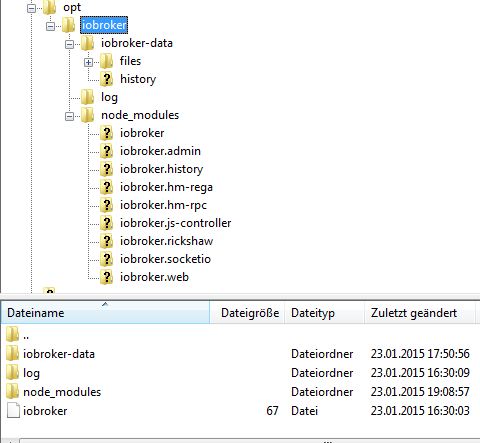Click question-mark icon of iobroker under node_modules
Viewport: 480px width, 443px height.
point(107,133)
